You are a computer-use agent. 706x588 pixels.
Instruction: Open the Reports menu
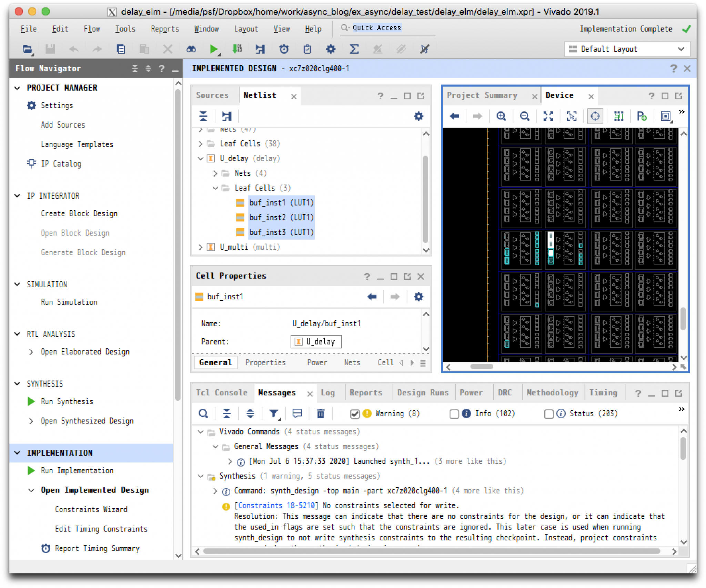click(x=165, y=29)
